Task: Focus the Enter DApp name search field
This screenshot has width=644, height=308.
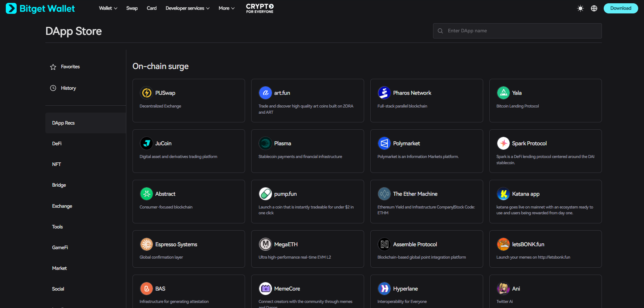Action: [517, 31]
